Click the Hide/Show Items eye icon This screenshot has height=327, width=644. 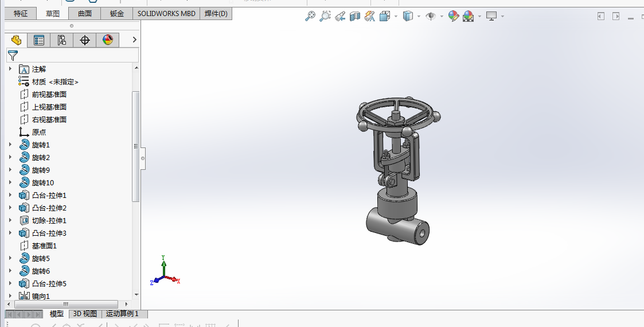(x=431, y=16)
